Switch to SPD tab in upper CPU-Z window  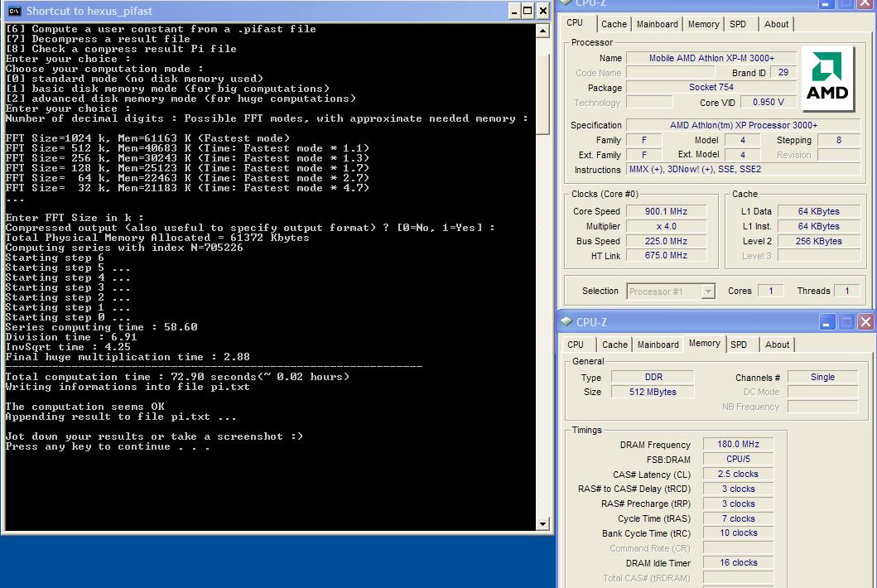pos(739,25)
